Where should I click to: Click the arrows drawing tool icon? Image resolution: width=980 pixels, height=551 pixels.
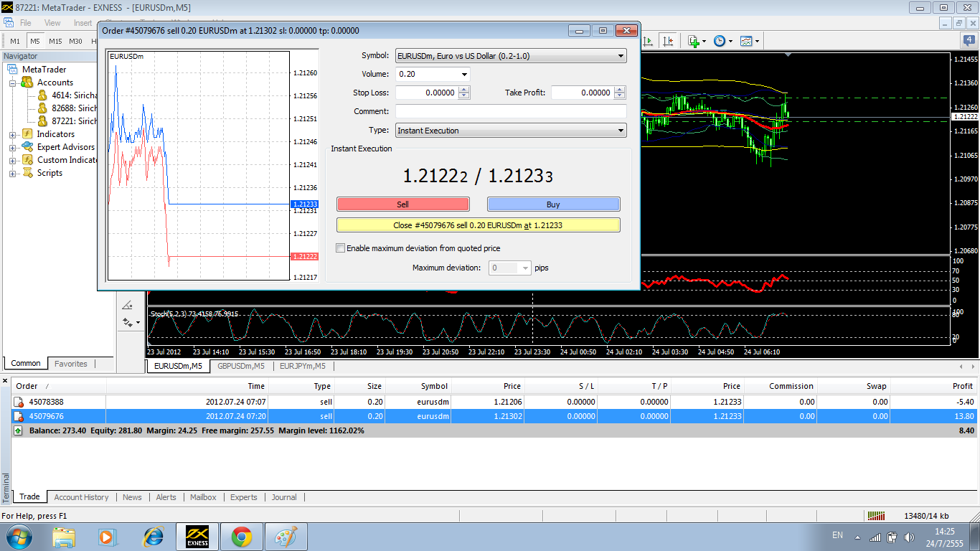coord(128,322)
